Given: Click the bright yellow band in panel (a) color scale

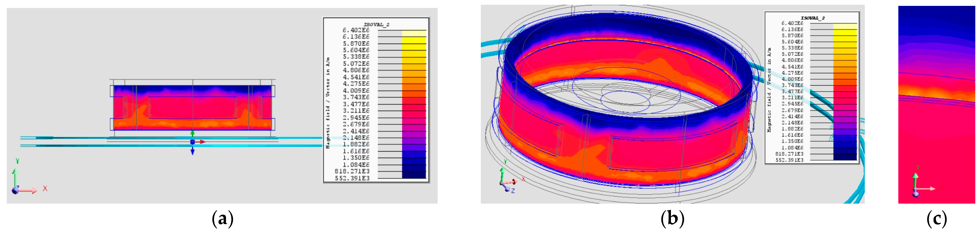Looking at the screenshot, I should tap(414, 40).
